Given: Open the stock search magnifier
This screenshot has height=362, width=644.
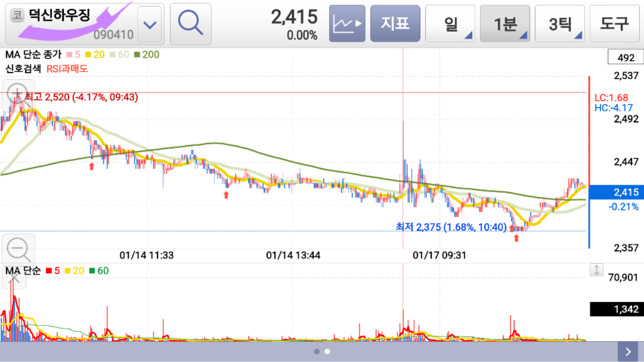Looking at the screenshot, I should (x=191, y=24).
